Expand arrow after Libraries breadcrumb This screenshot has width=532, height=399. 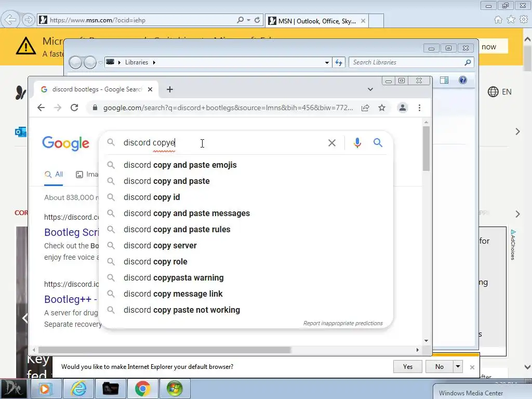[x=154, y=62]
